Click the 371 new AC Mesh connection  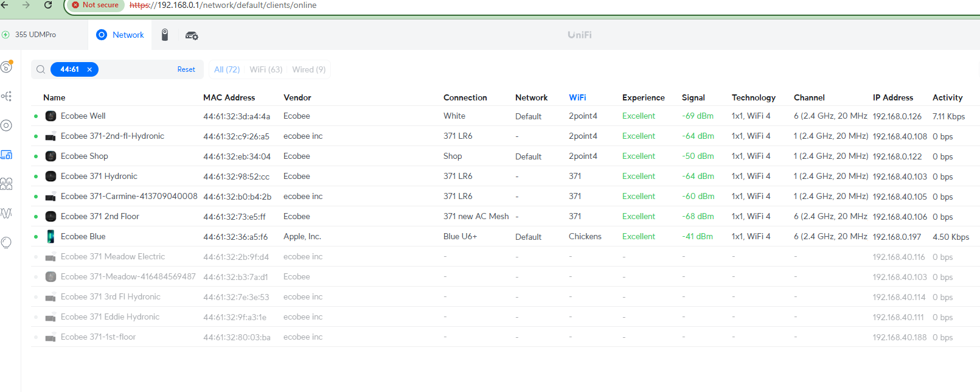(476, 216)
